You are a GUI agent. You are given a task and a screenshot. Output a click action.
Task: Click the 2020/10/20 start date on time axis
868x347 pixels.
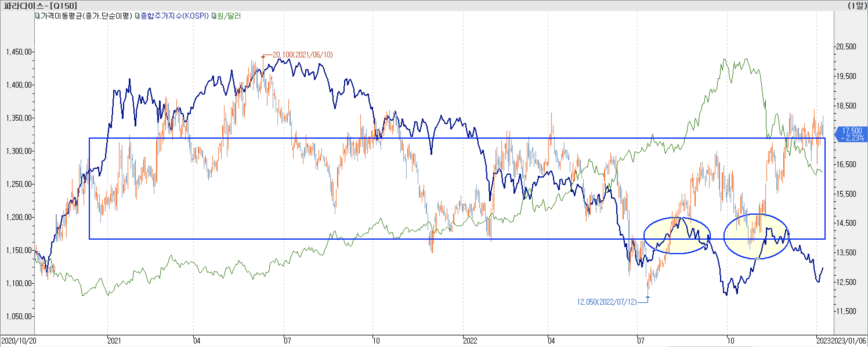(x=19, y=341)
